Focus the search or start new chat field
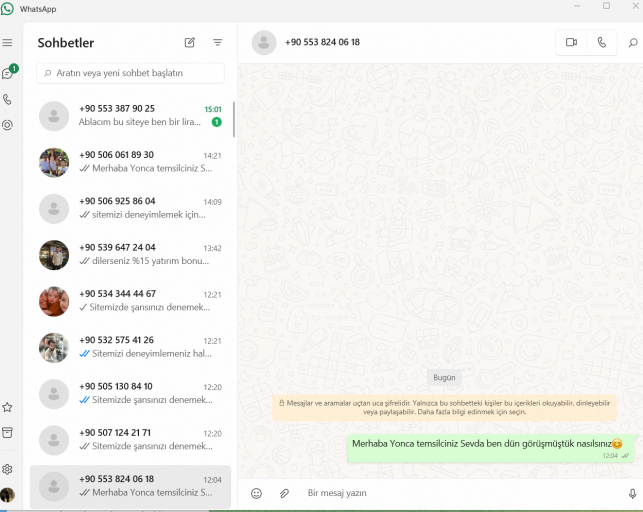This screenshot has height=512, width=643. [x=130, y=73]
